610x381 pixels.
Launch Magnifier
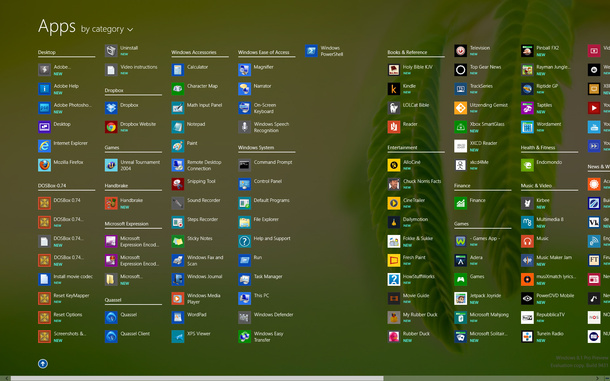click(256, 70)
